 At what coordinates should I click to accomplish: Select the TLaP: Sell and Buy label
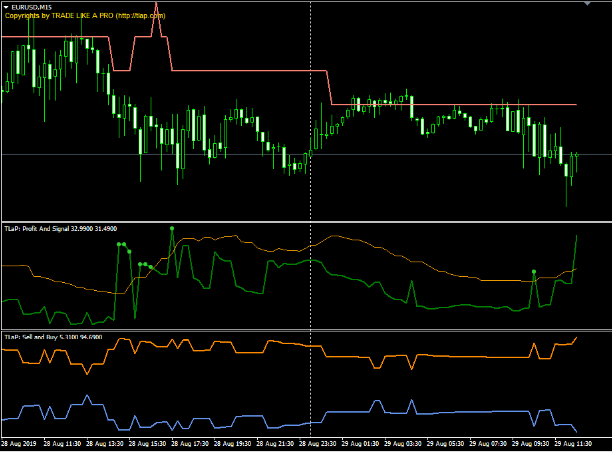(53, 337)
